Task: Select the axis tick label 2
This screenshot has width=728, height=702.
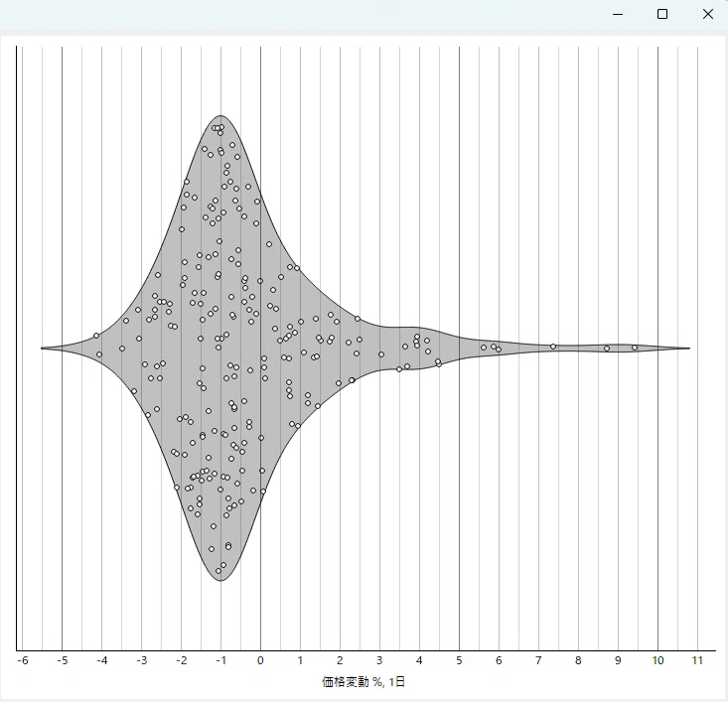Action: [340, 660]
